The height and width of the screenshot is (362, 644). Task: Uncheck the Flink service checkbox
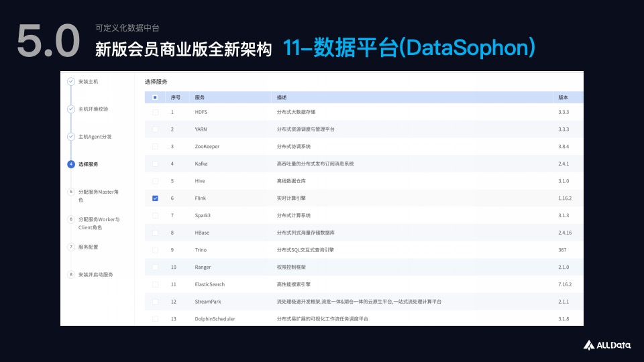tap(155, 198)
